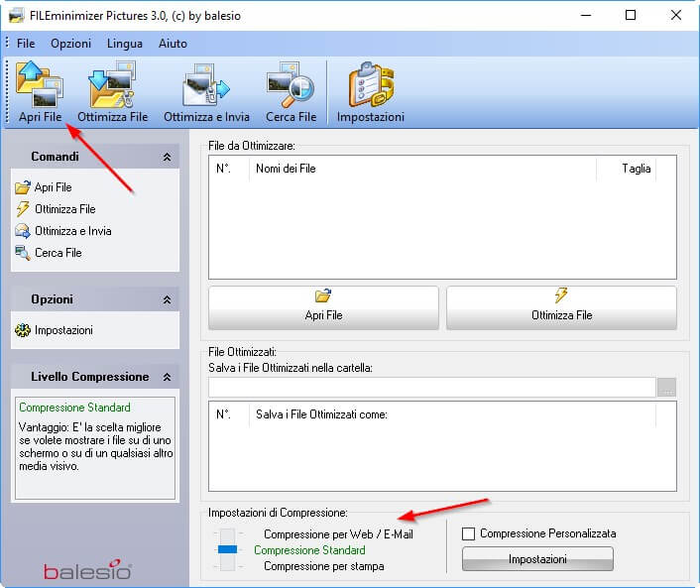This screenshot has width=700, height=588.
Task: Choose Compressione per Web / E-Mail level
Action: point(338,534)
